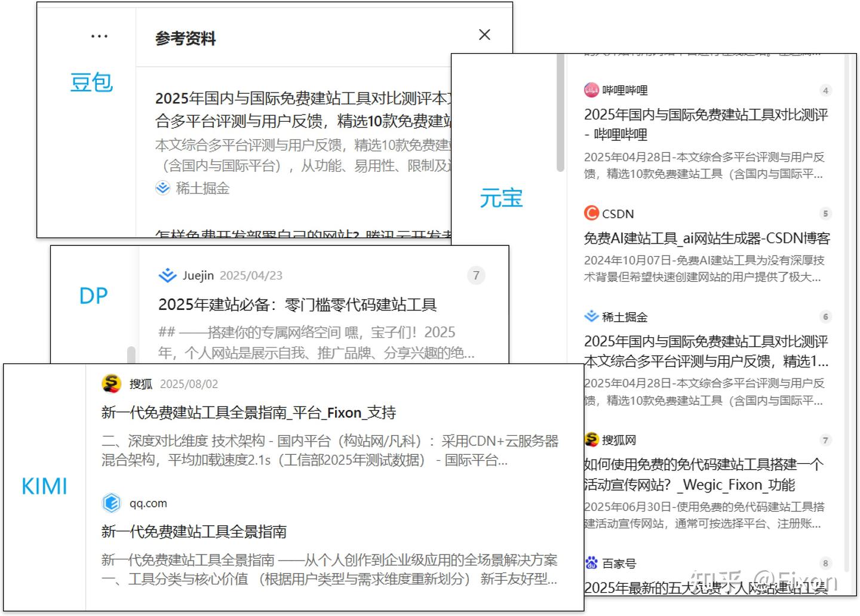Click the 稀土掘金 source icon in 豆包 panel
The image size is (860, 616).
click(162, 188)
